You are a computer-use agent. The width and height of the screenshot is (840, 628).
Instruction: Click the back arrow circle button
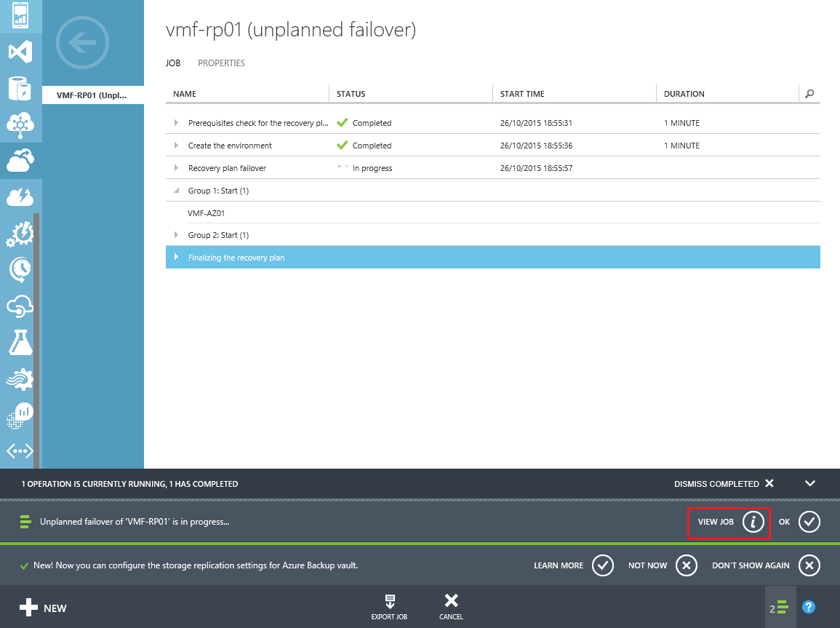tap(82, 43)
